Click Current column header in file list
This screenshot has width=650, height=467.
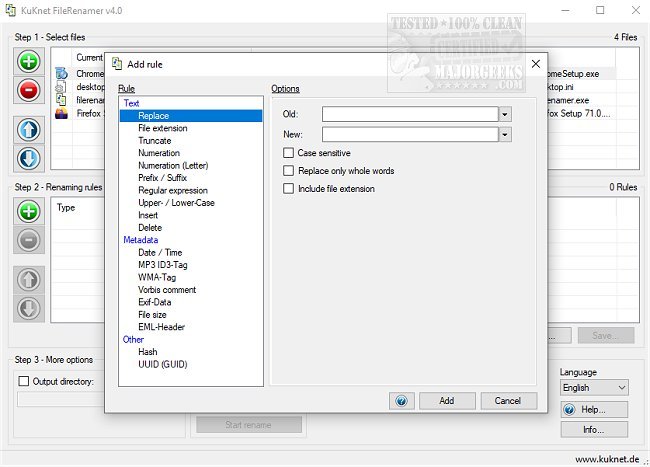[90, 58]
